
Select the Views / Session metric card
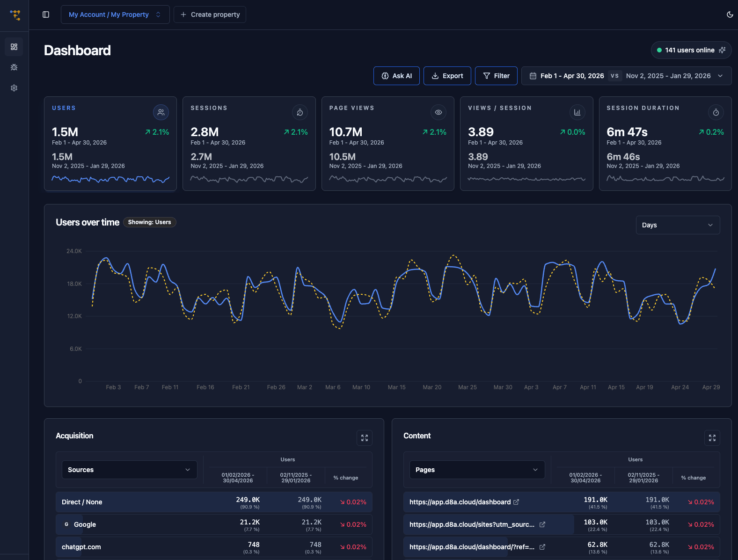(526, 144)
